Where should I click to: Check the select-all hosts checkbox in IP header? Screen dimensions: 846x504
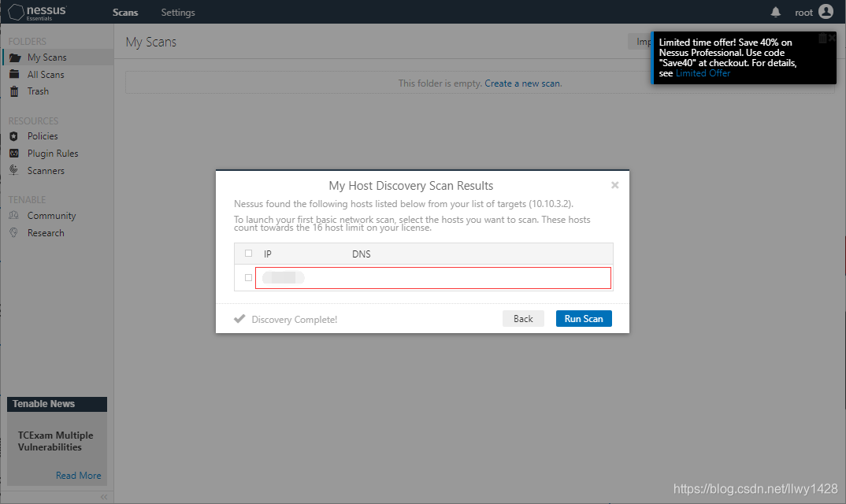point(248,253)
